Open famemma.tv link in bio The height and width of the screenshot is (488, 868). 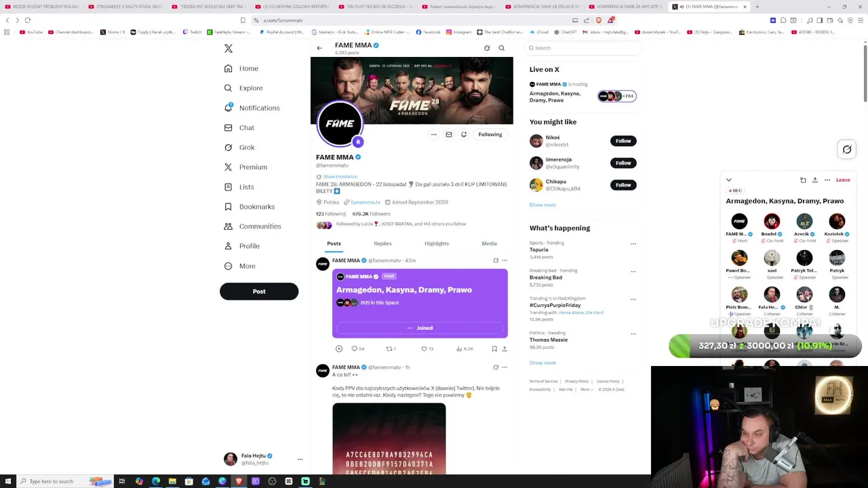[366, 202]
